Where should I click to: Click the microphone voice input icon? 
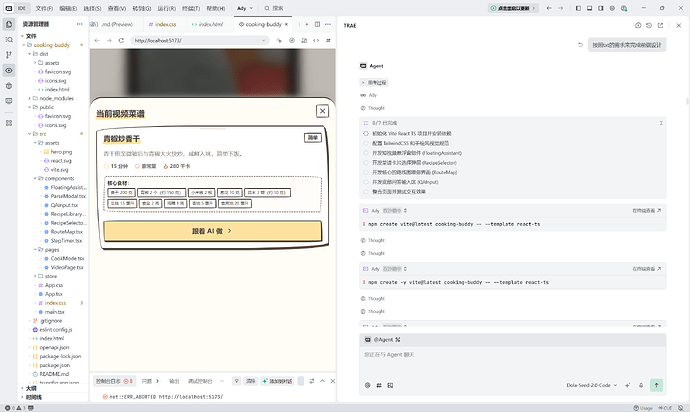tap(641, 385)
